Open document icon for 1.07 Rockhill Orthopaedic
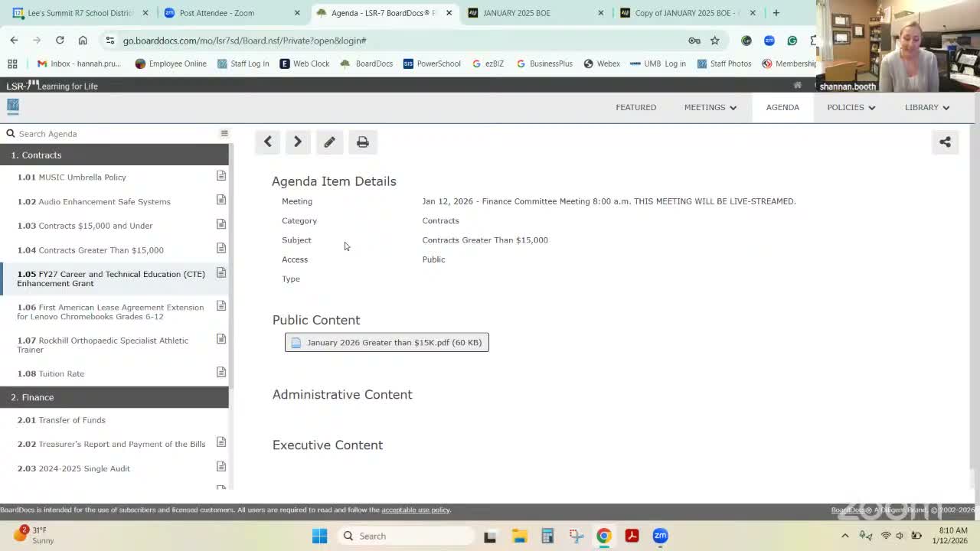The height and width of the screenshot is (551, 980). (x=221, y=339)
